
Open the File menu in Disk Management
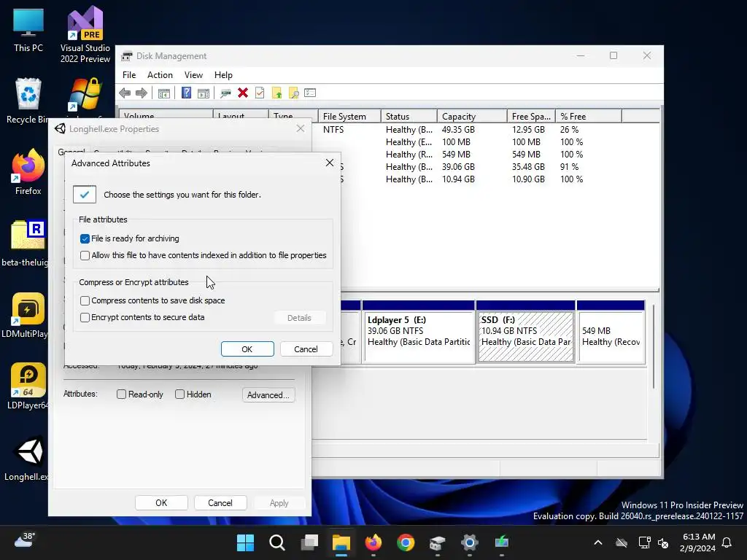coord(128,75)
